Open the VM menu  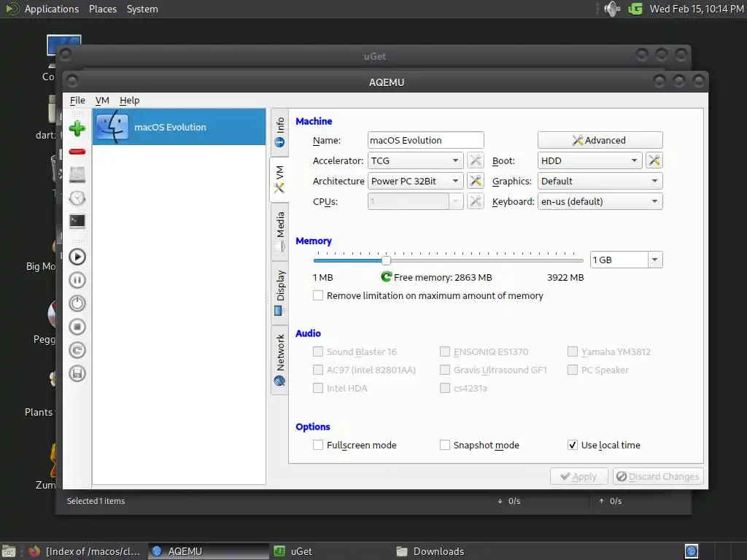(x=102, y=100)
